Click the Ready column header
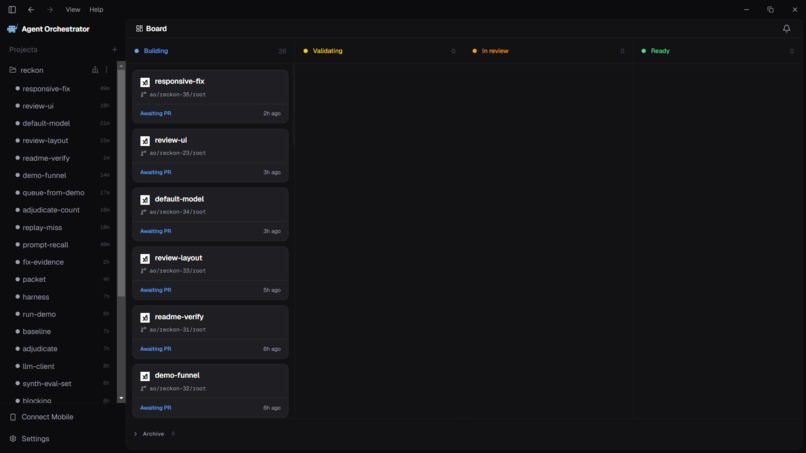This screenshot has height=453, width=806. click(660, 51)
